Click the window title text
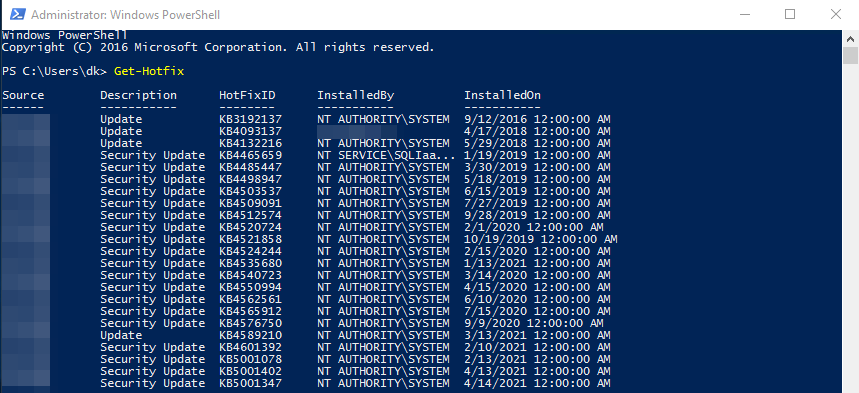Viewport: 859px width, 393px height. (x=125, y=15)
